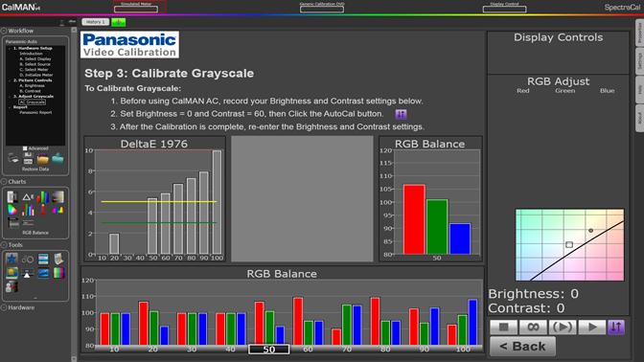Click the Stop measurement button

[x=503, y=328]
